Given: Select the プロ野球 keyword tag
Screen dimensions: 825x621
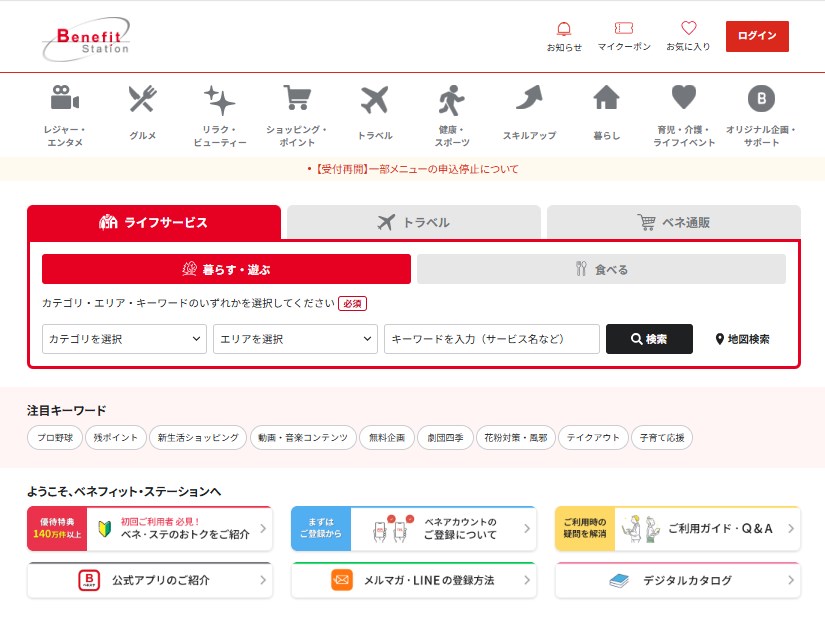Looking at the screenshot, I should tap(55, 437).
